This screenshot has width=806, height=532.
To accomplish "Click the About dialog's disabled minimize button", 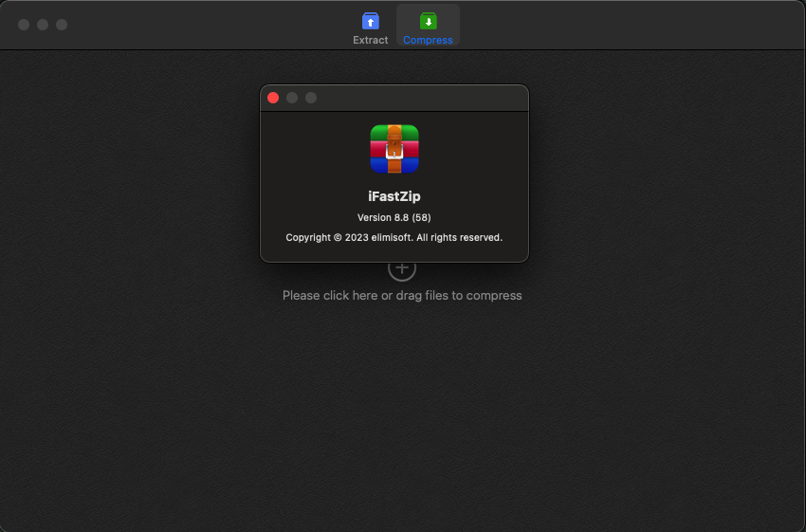I will (292, 98).
